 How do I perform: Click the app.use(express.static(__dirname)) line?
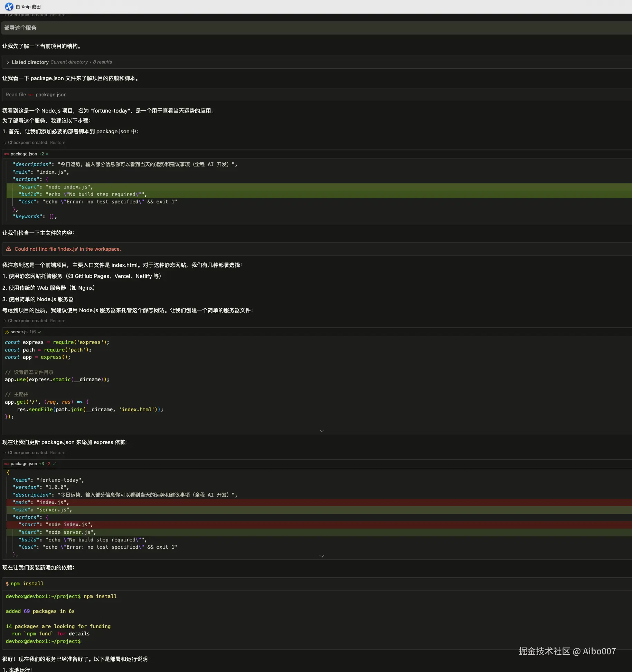tap(57, 380)
